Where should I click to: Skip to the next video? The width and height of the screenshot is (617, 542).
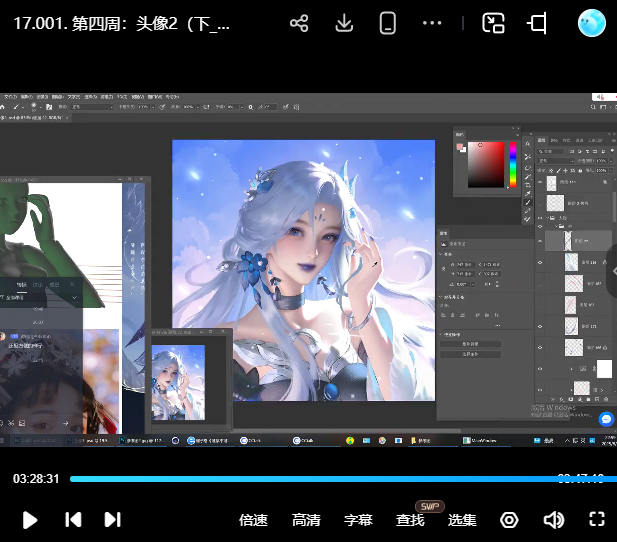tap(113, 520)
